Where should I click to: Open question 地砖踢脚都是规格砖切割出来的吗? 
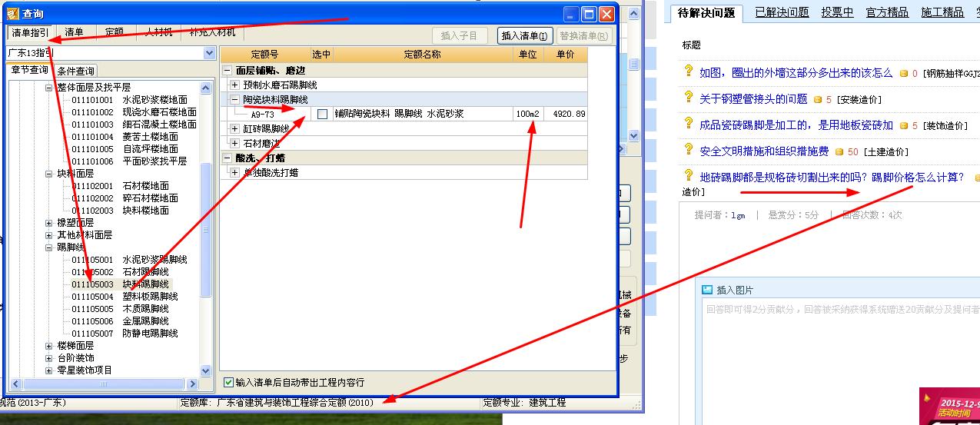[x=832, y=177]
